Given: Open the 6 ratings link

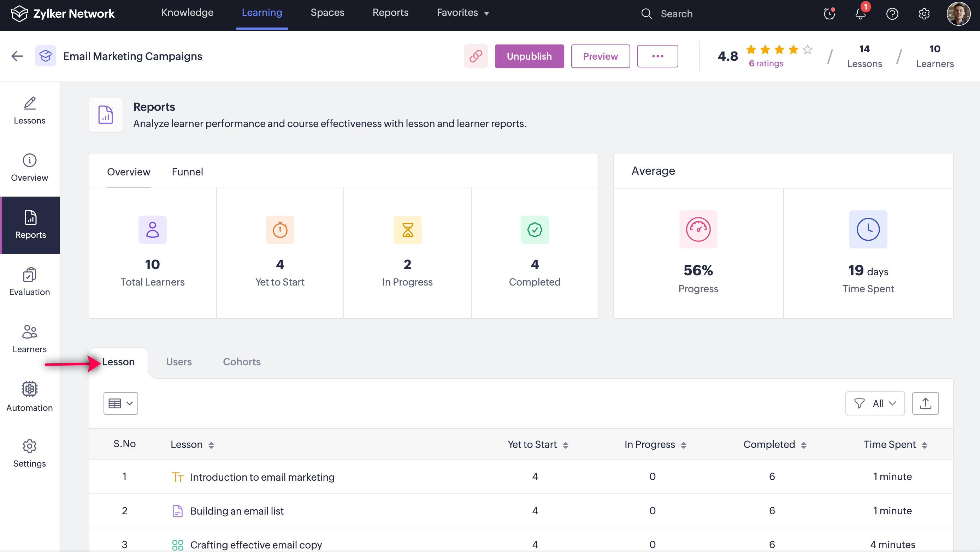Looking at the screenshot, I should coord(766,64).
